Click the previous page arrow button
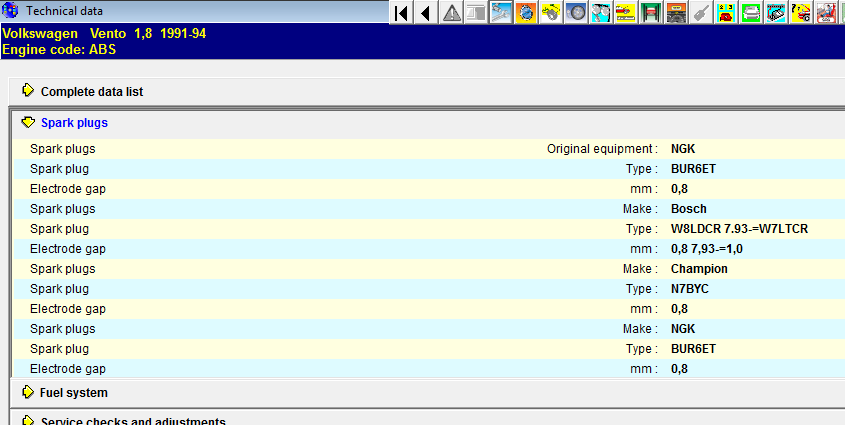The image size is (845, 425). click(x=426, y=12)
